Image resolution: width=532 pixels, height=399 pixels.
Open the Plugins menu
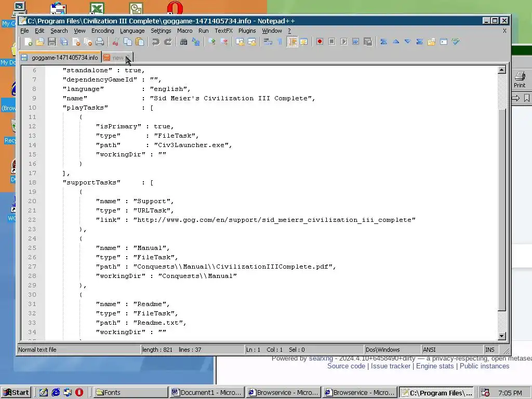[247, 31]
